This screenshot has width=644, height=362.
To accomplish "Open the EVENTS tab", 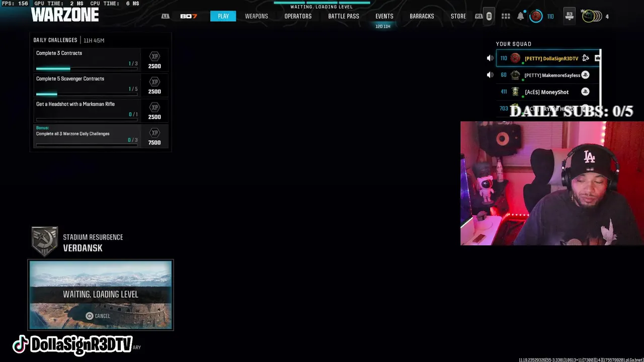I will [384, 16].
